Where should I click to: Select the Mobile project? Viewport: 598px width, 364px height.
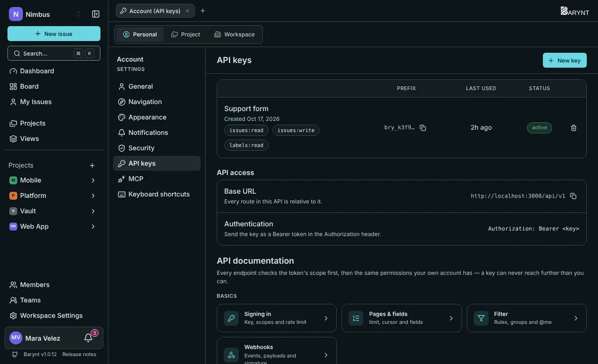[30, 180]
